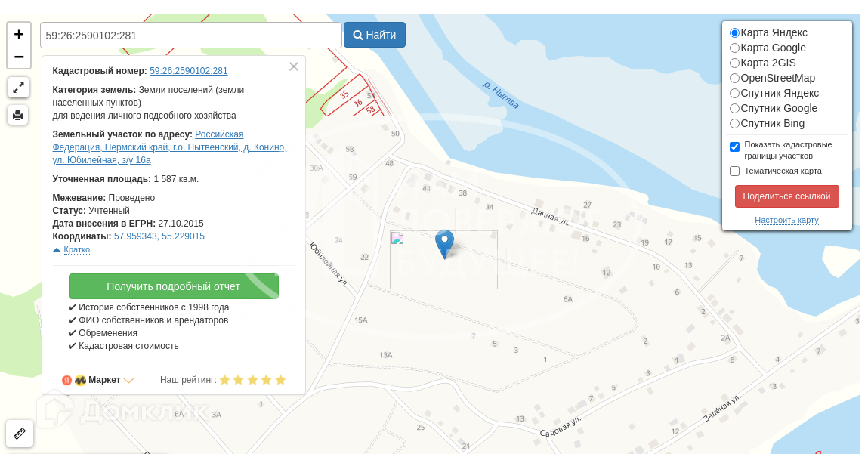The width and height of the screenshot is (868, 454).
Task: Toggle cadastral boundaries checkbox
Action: point(734,147)
